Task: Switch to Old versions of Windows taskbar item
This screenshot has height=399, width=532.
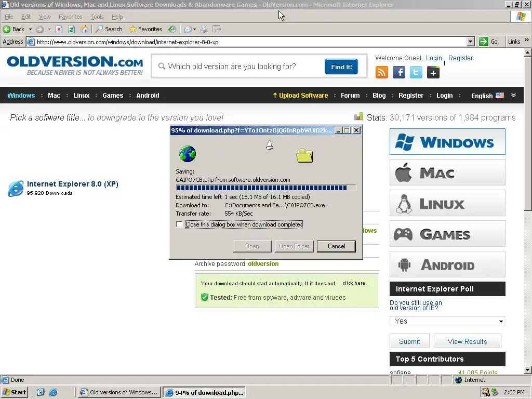Action: tap(119, 392)
